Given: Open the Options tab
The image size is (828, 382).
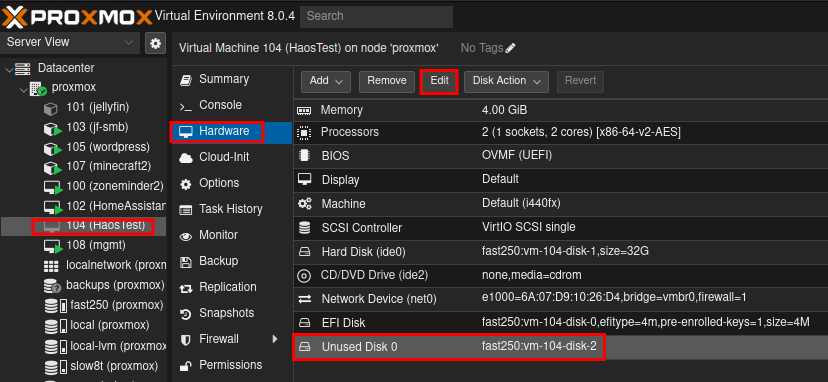Looking at the screenshot, I should [x=231, y=183].
